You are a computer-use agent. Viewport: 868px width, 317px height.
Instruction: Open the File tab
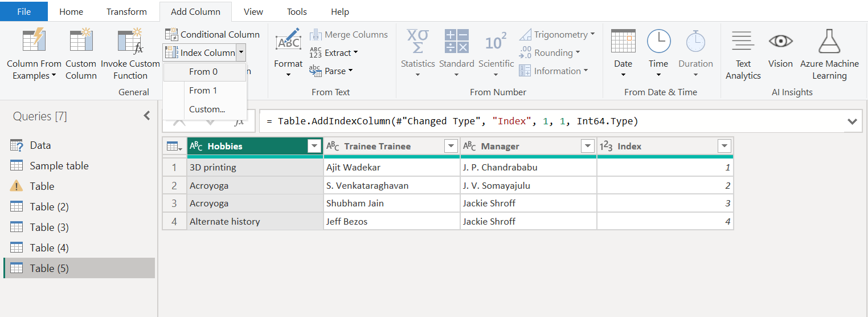(x=24, y=11)
